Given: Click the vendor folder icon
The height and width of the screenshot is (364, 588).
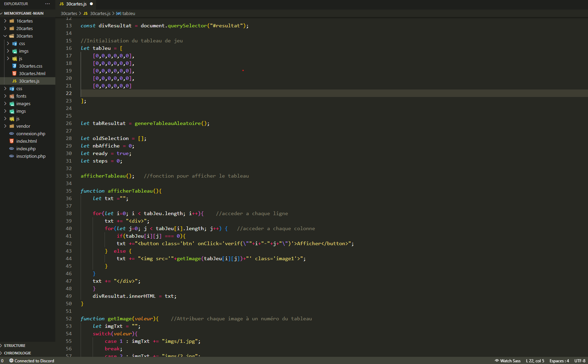Looking at the screenshot, I should 12,126.
